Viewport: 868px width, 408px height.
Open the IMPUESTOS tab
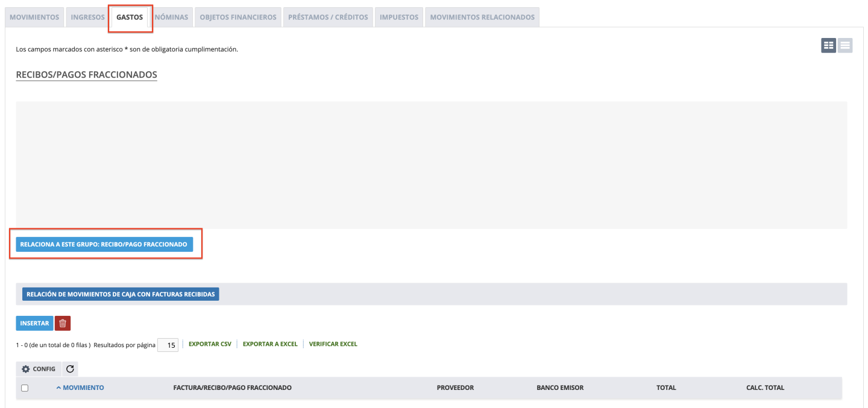(x=398, y=17)
